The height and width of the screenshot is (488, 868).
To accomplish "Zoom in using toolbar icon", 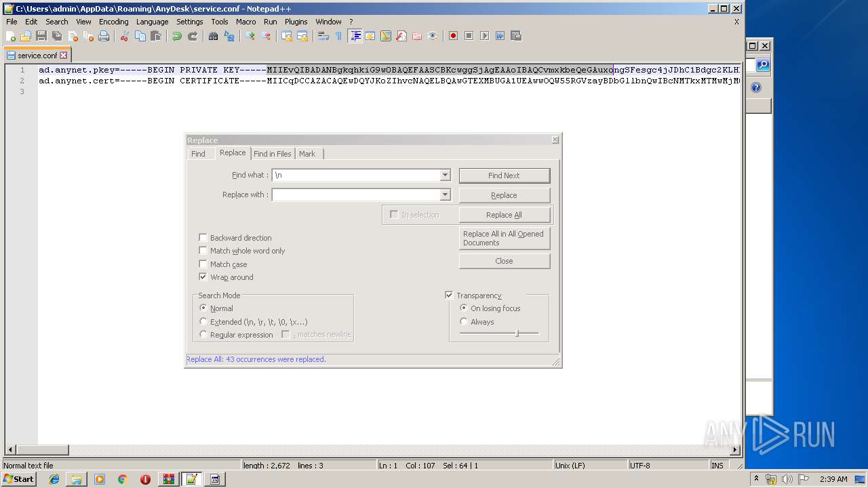I will [x=250, y=36].
